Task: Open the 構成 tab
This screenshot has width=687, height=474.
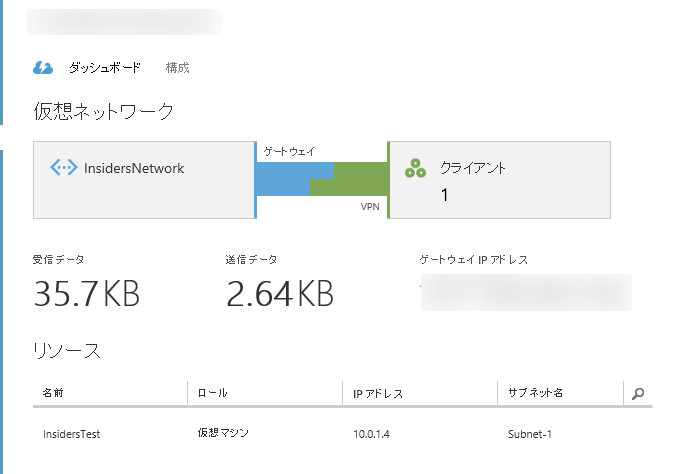Action: click(x=177, y=68)
